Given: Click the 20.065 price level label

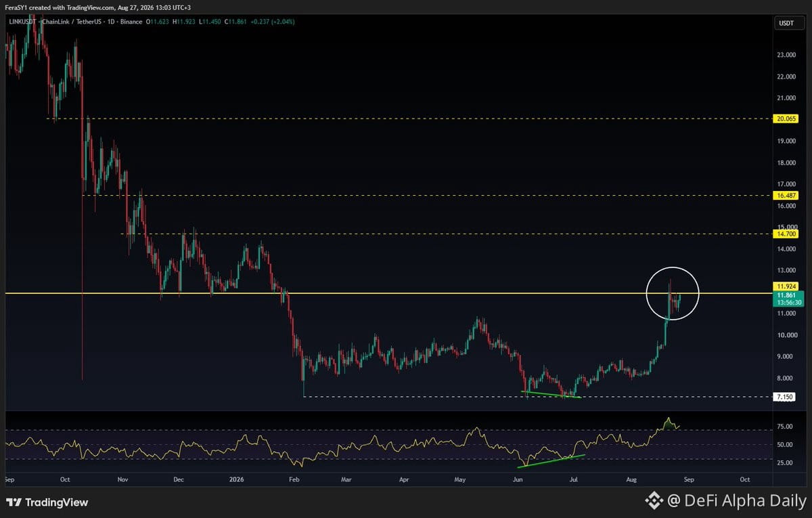Looking at the screenshot, I should click(786, 118).
